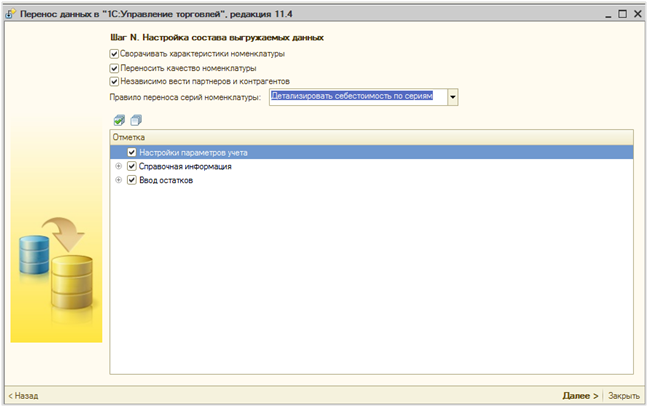Screen dimensions: 649x407
Task: Minimize the data transfer window
Action: [608, 15]
